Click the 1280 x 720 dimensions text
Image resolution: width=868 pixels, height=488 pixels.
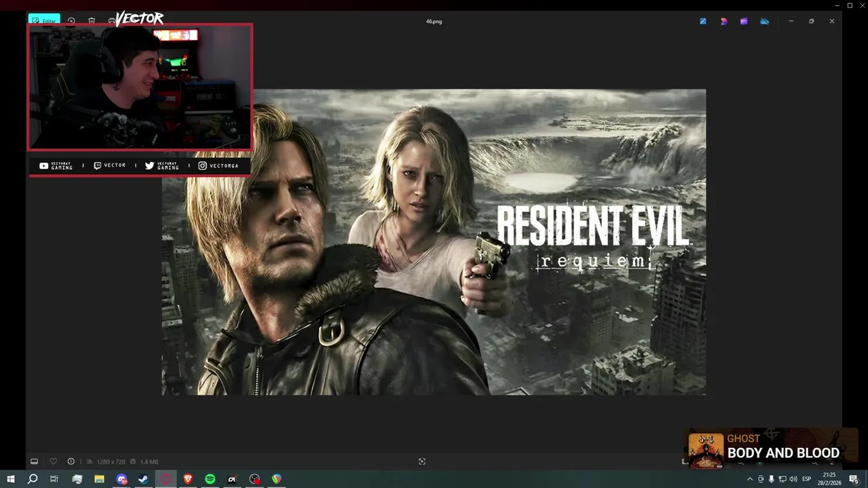coord(111,462)
